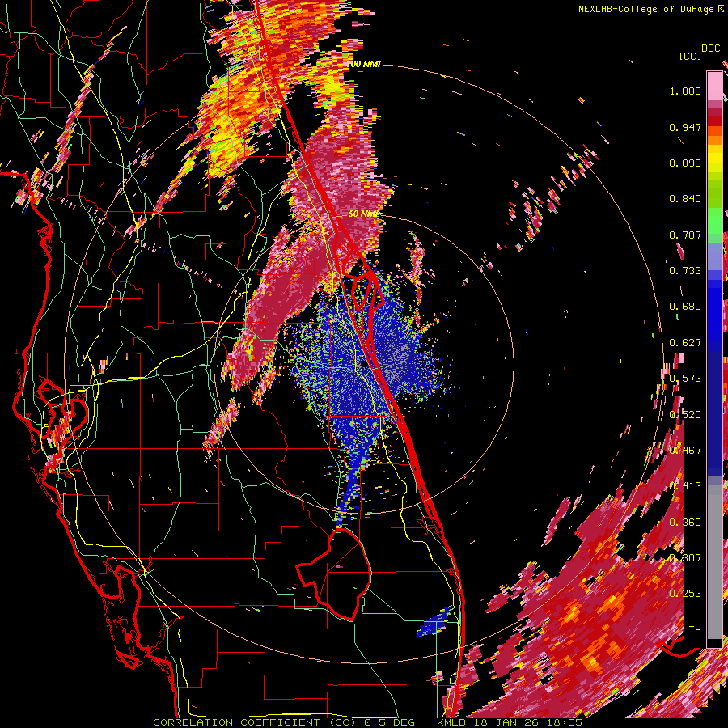The height and width of the screenshot is (728, 728).
Task: Click the CORRELATION COEFFICIENT (CC) caption text
Action: point(255,722)
